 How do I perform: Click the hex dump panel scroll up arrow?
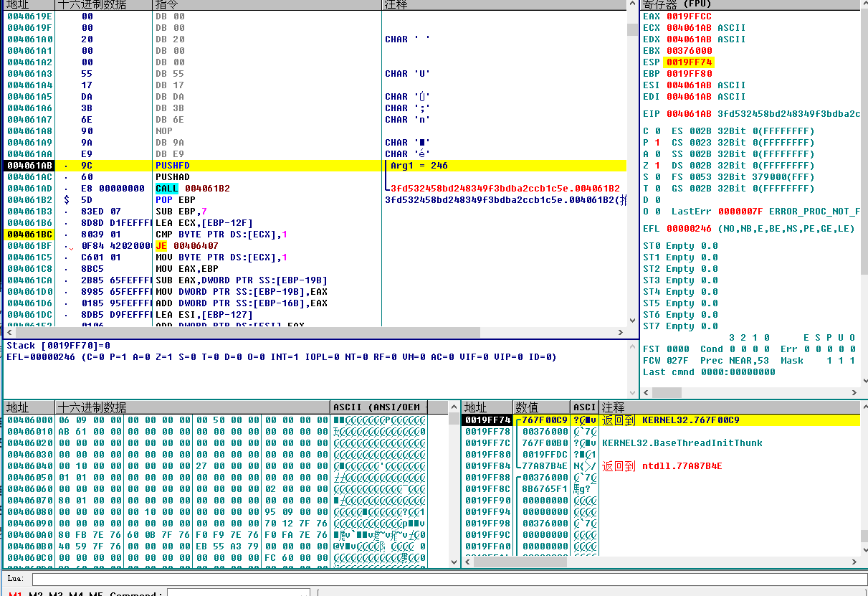(454, 407)
